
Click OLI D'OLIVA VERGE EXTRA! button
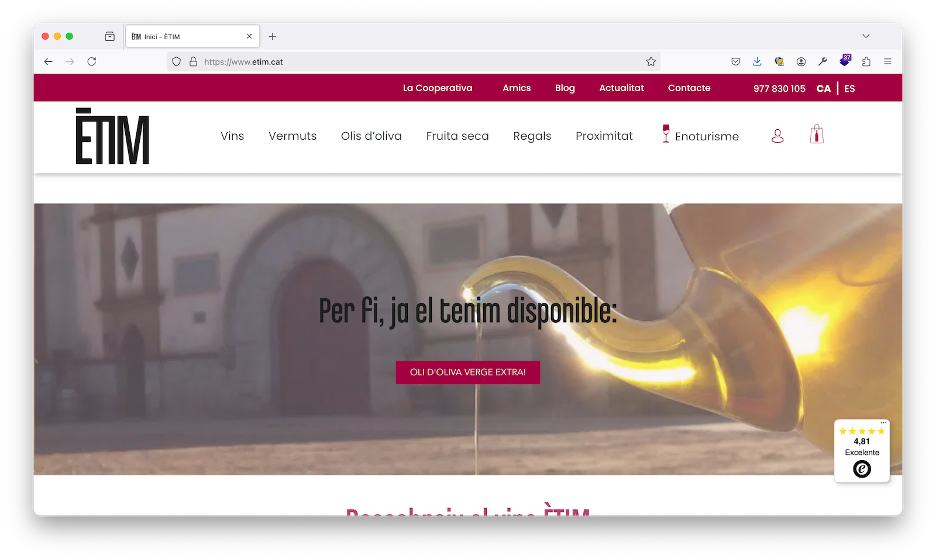tap(467, 372)
